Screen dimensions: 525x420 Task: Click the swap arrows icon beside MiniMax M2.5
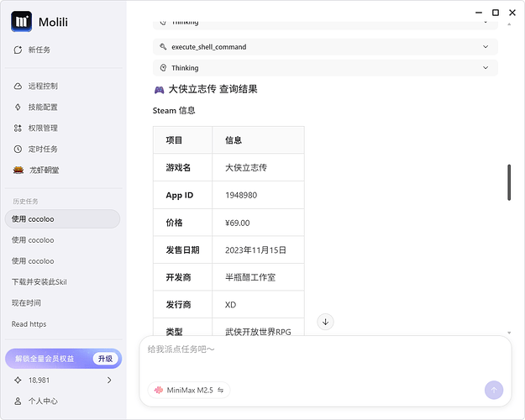point(220,390)
